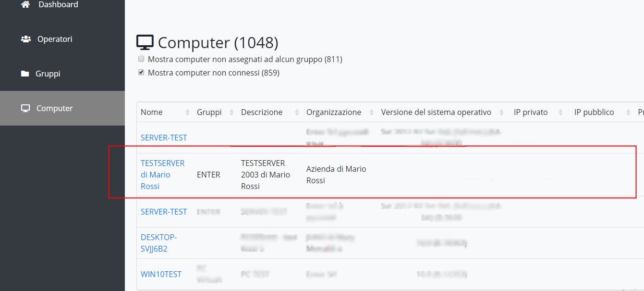
Task: Open the DESKTOP-SVJJ6B2 computer link
Action: click(159, 243)
